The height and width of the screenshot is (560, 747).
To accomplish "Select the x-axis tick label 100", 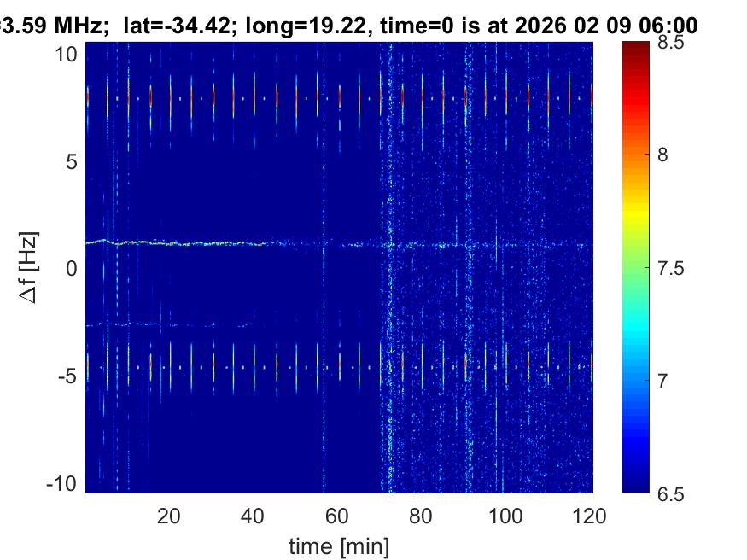I will click(x=505, y=516).
